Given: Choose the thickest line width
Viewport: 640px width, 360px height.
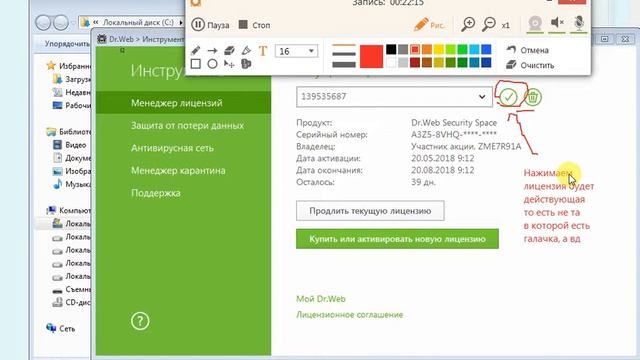Looking at the screenshot, I should (344, 64).
